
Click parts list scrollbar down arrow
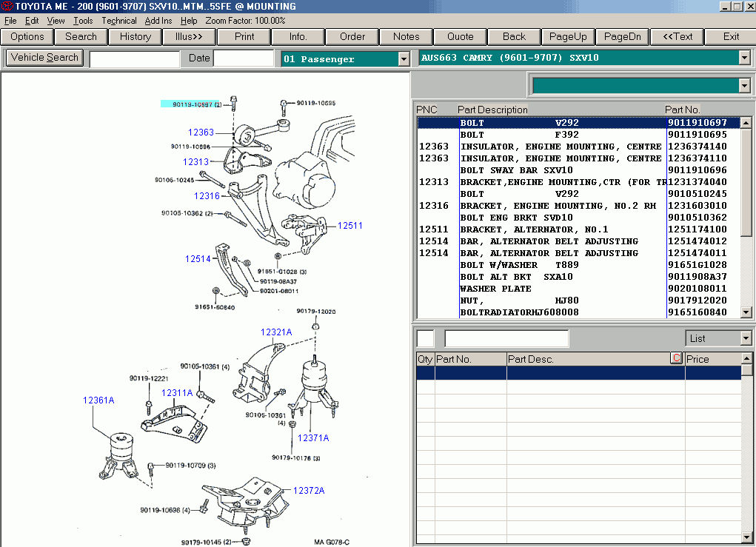[746, 312]
